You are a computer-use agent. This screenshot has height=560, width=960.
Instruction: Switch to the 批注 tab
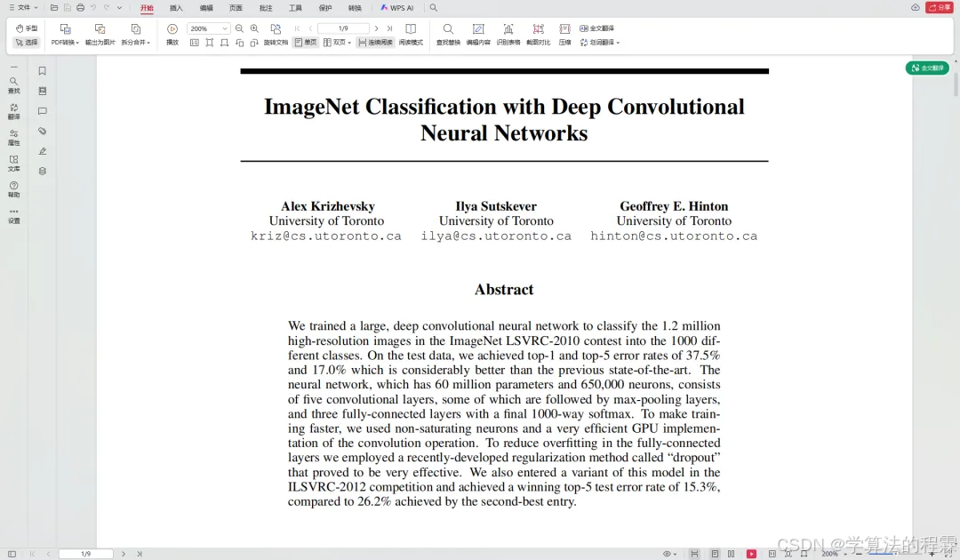tap(266, 8)
